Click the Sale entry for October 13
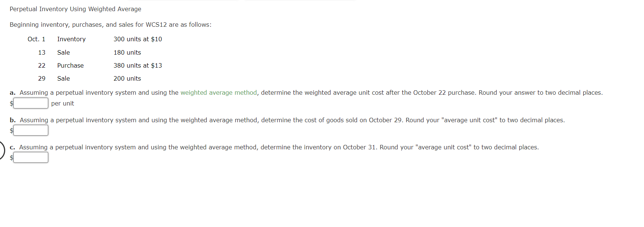This screenshot has width=644, height=227. click(x=63, y=52)
